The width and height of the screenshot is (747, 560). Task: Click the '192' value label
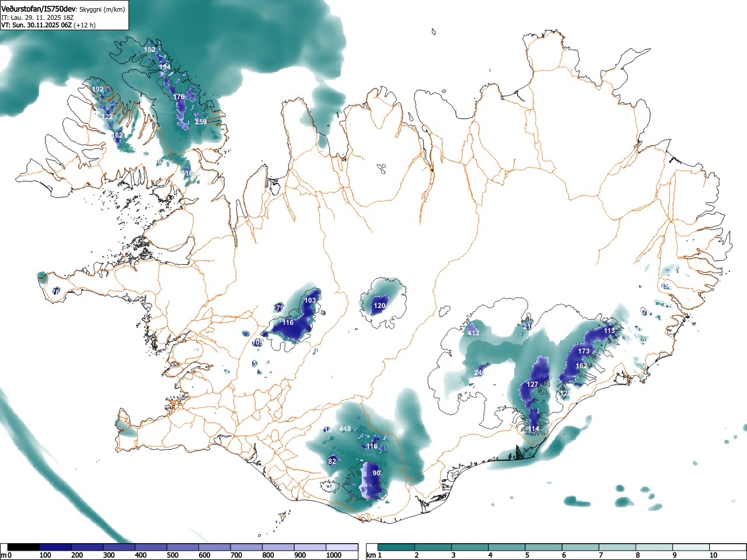coord(98,89)
